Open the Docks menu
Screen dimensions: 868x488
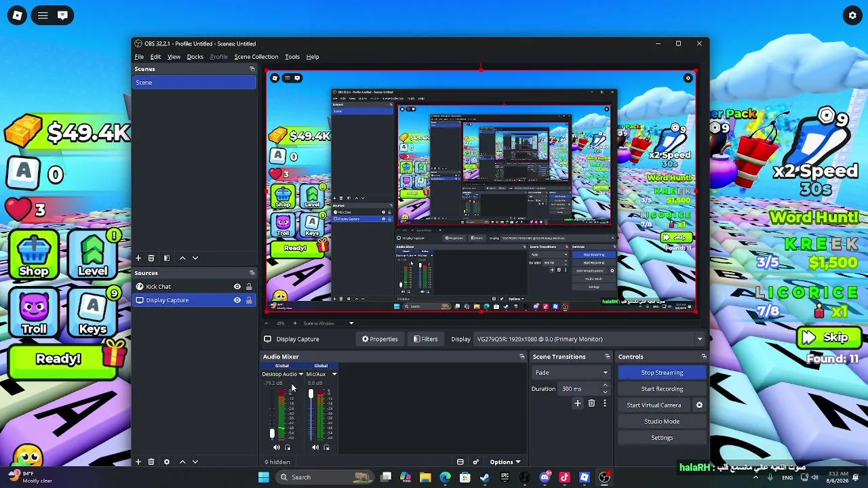coord(195,57)
